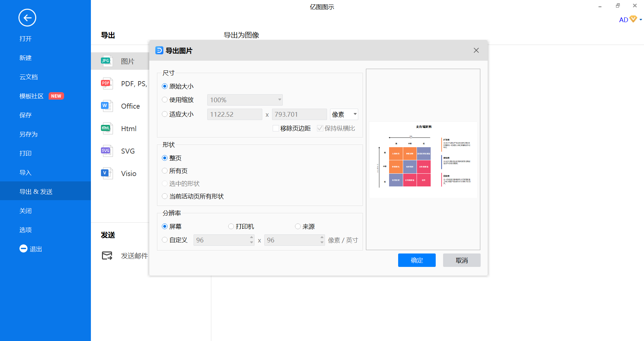Screen dimensions: 644x341
Task: Choose 图片 export category
Action: (x=120, y=61)
